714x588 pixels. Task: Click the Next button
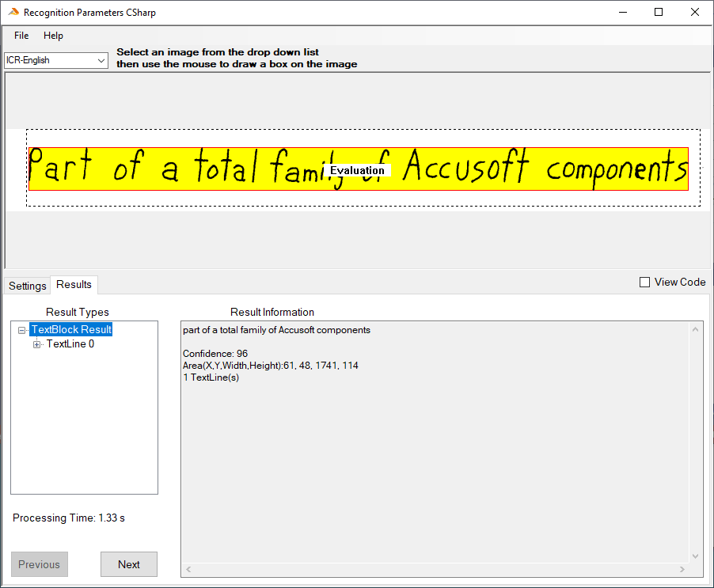tap(129, 564)
